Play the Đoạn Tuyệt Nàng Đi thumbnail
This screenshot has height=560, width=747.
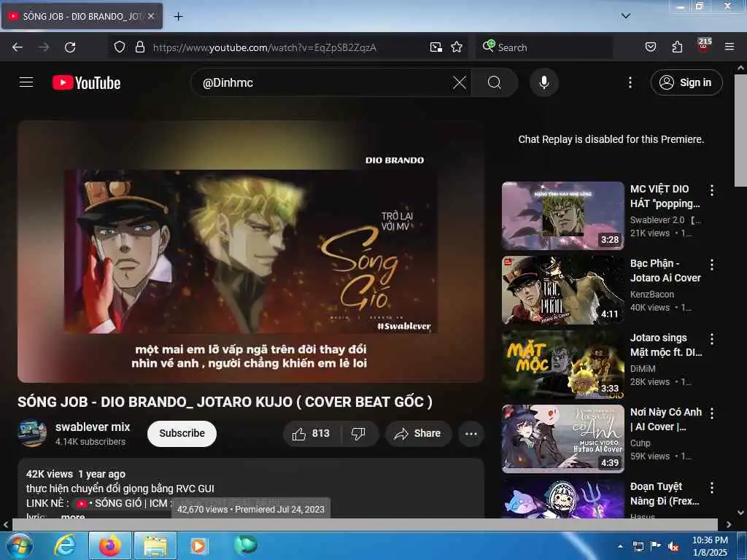pos(562,498)
